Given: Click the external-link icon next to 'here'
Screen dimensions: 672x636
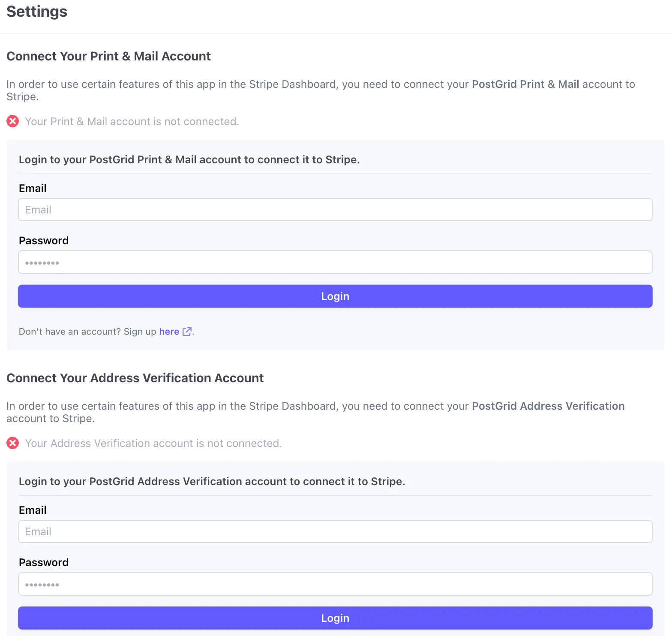Looking at the screenshot, I should tap(187, 331).
